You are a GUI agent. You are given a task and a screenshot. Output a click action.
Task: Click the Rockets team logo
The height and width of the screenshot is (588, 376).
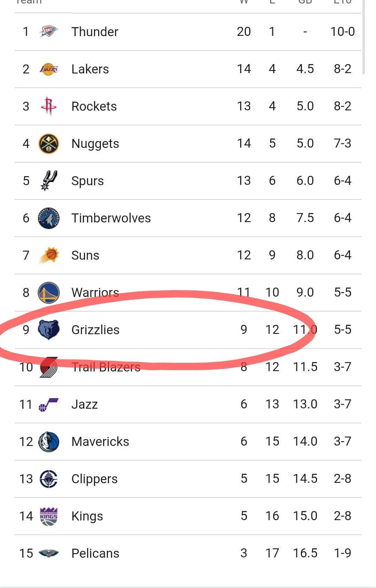click(x=49, y=106)
